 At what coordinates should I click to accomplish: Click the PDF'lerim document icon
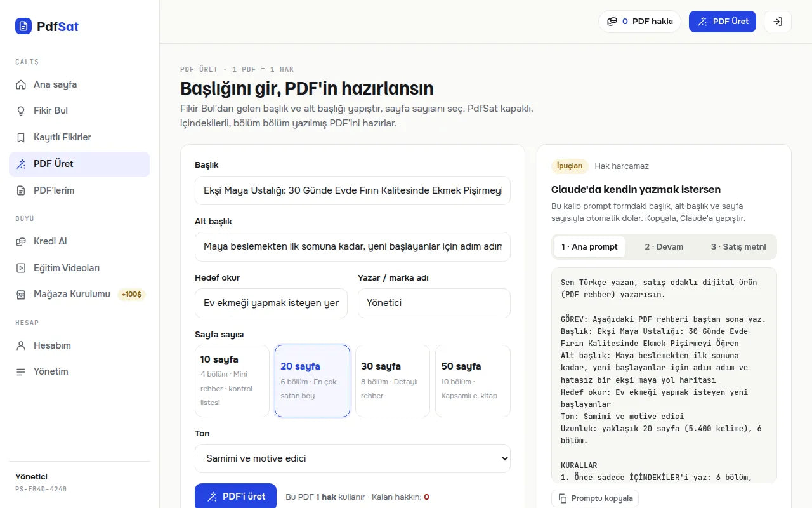click(21, 190)
